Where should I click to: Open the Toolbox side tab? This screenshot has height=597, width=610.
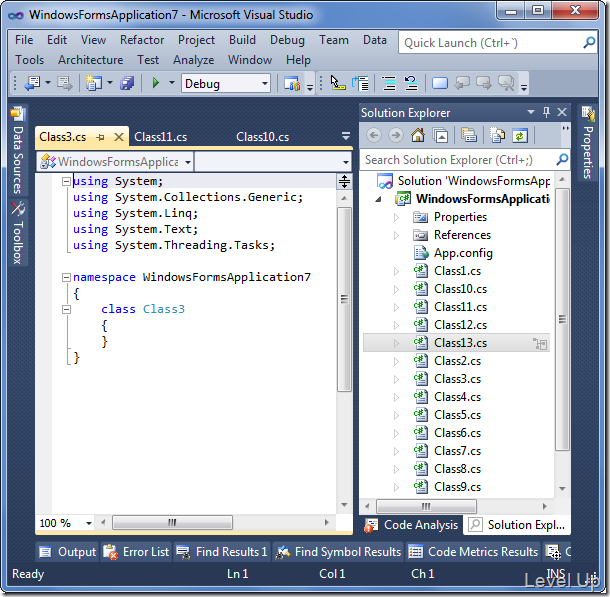click(18, 232)
